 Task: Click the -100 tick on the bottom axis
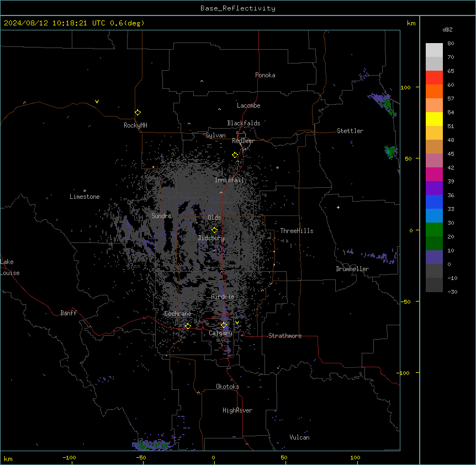coord(69,458)
